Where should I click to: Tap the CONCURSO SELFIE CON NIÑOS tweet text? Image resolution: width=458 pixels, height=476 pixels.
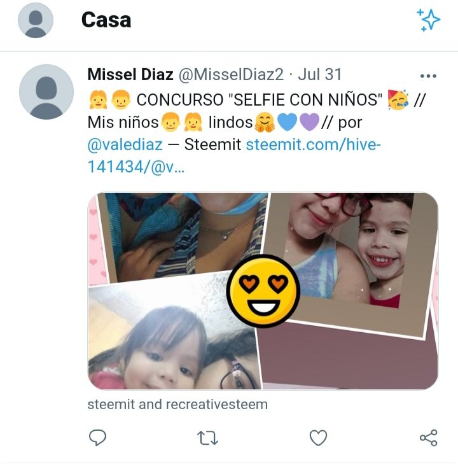tap(259, 100)
